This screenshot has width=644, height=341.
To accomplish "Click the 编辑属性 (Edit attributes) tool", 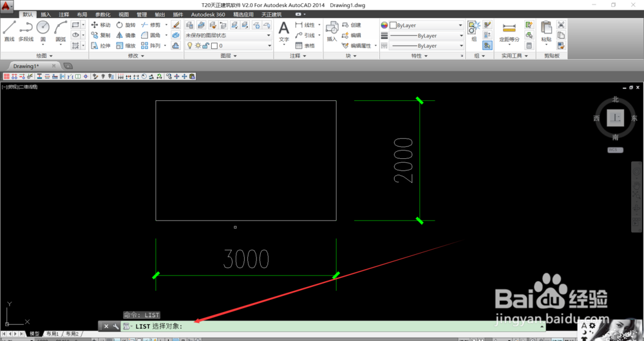I will (x=357, y=46).
